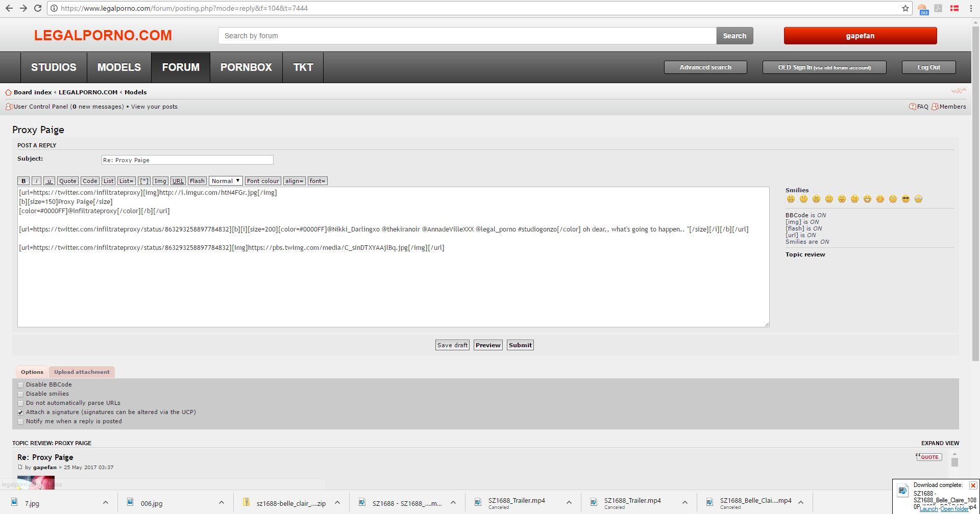The width and height of the screenshot is (980, 514).
Task: Click the board index home icon
Action: coord(8,92)
